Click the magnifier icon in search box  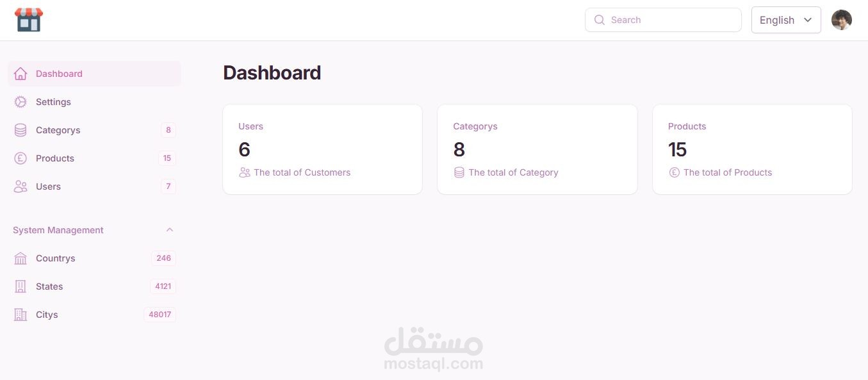(600, 20)
